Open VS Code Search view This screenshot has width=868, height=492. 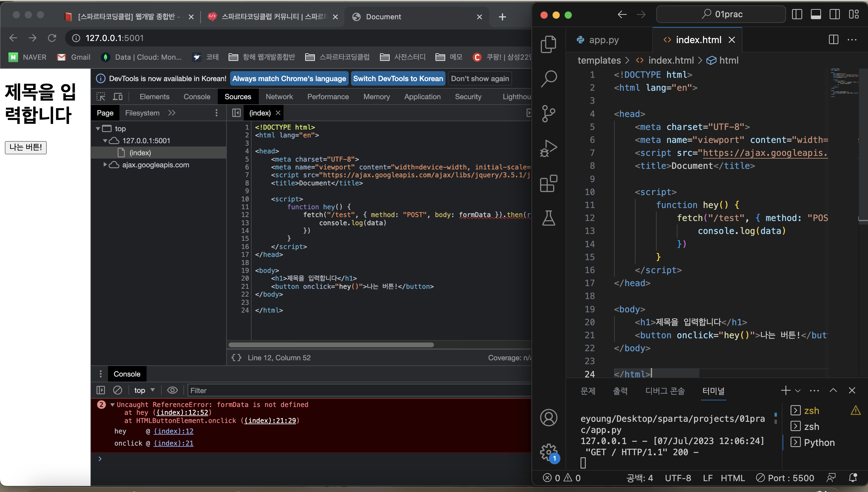[548, 79]
